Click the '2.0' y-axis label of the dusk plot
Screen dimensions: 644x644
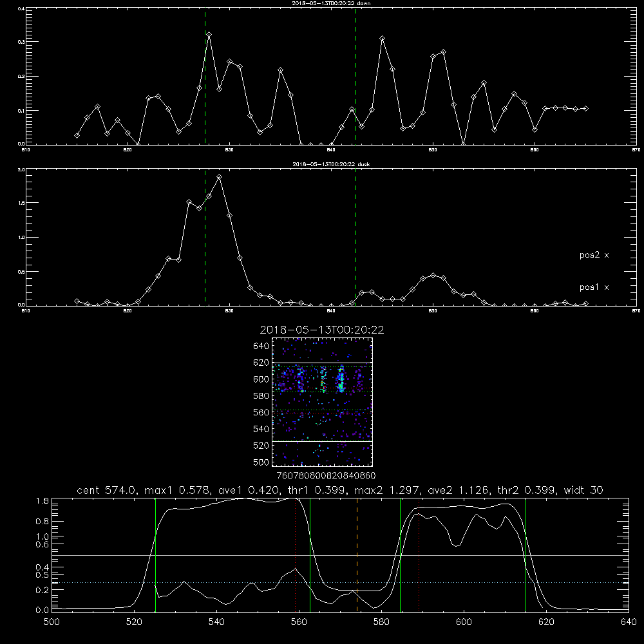point(22,169)
